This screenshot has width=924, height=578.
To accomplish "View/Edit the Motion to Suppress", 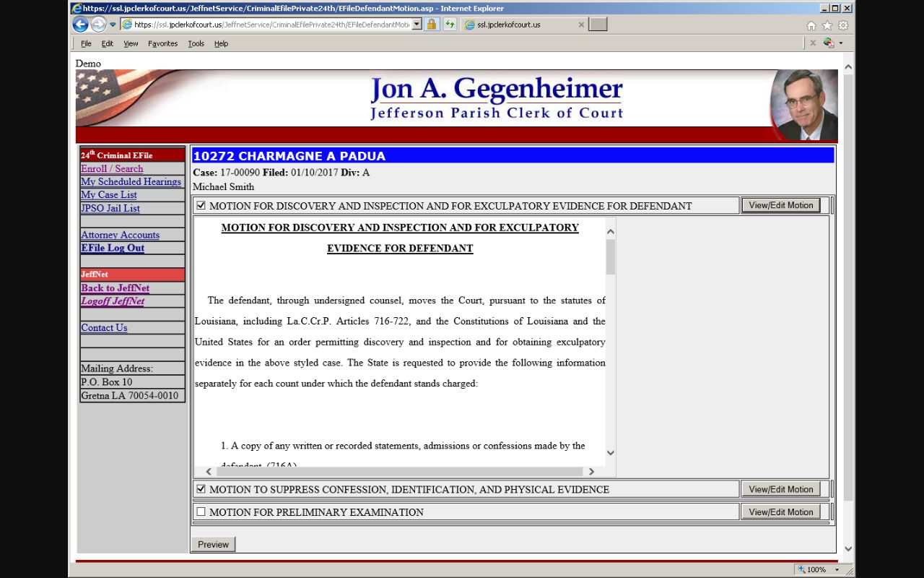I will coord(781,489).
